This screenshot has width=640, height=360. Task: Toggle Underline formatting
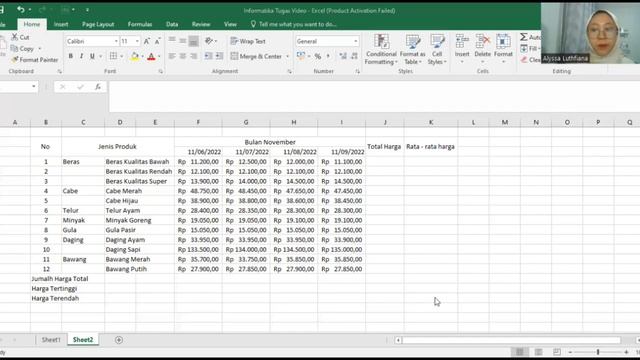pos(92,56)
